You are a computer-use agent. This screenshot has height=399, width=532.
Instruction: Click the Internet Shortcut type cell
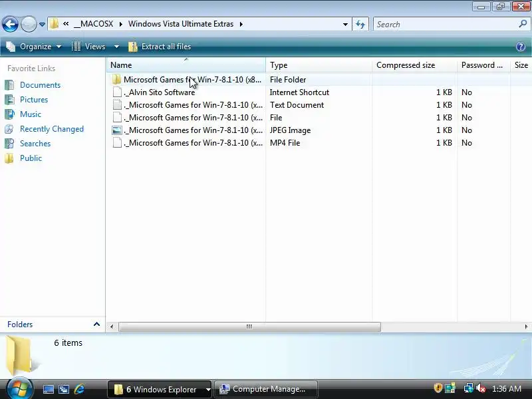click(299, 92)
